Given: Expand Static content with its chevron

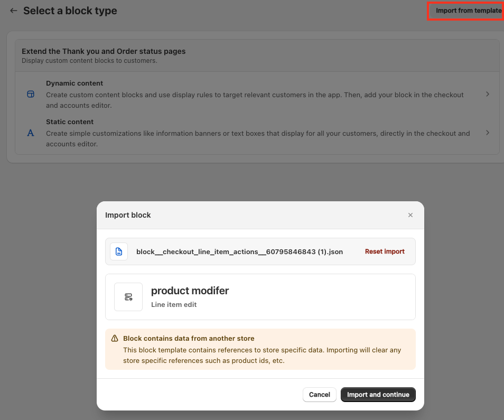Looking at the screenshot, I should coord(487,133).
